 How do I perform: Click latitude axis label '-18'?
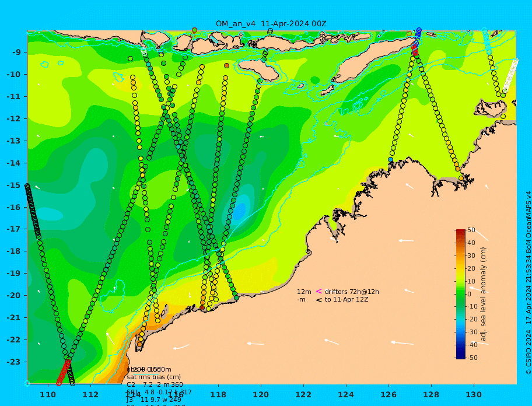tap(14, 251)
